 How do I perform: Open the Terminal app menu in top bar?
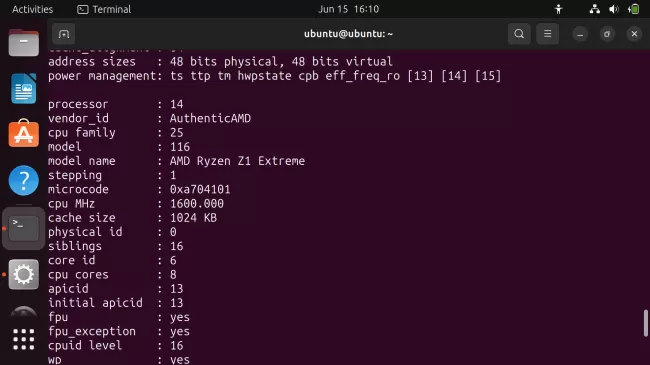104,9
